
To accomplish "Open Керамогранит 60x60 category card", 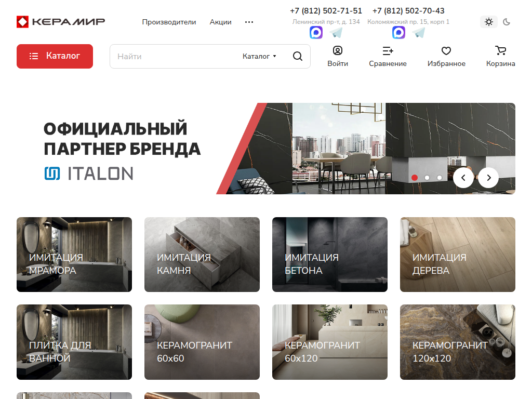I will tap(202, 342).
